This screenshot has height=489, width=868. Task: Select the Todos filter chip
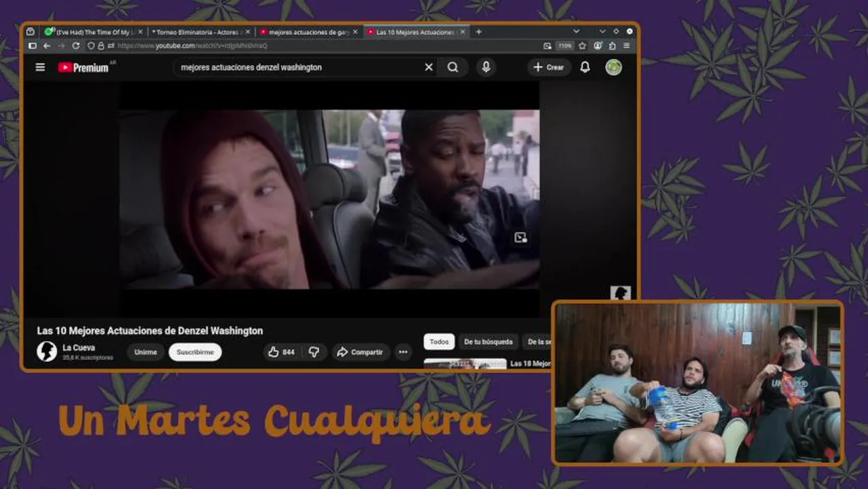(439, 342)
